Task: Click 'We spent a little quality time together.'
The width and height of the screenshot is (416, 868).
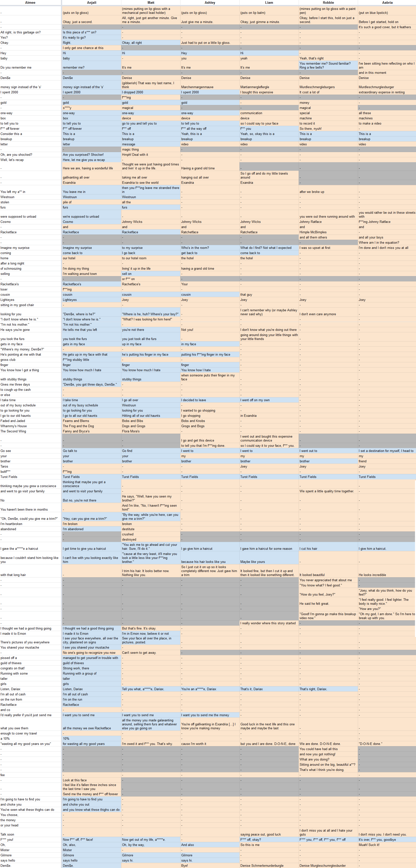Action: pos(328,491)
